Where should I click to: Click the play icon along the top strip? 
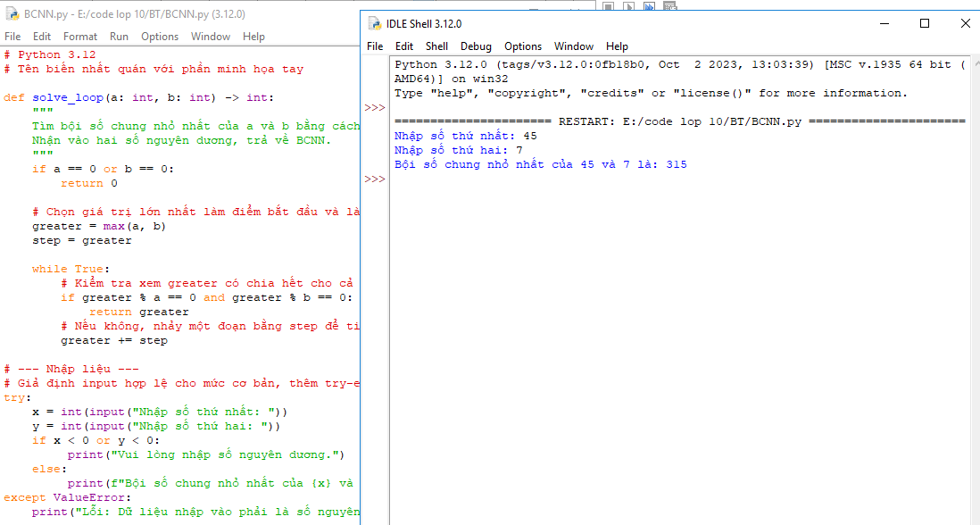628,5
